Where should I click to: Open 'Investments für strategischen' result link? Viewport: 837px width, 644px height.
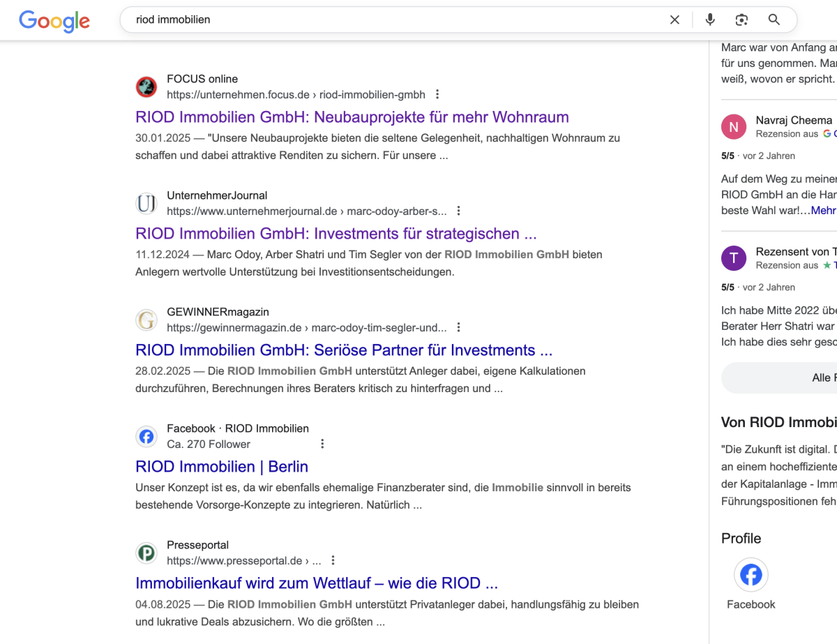[x=336, y=233]
